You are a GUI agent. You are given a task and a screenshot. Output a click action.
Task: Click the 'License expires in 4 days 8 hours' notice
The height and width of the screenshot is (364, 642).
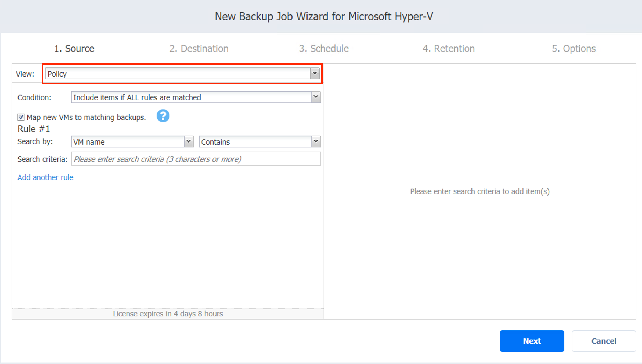point(168,314)
